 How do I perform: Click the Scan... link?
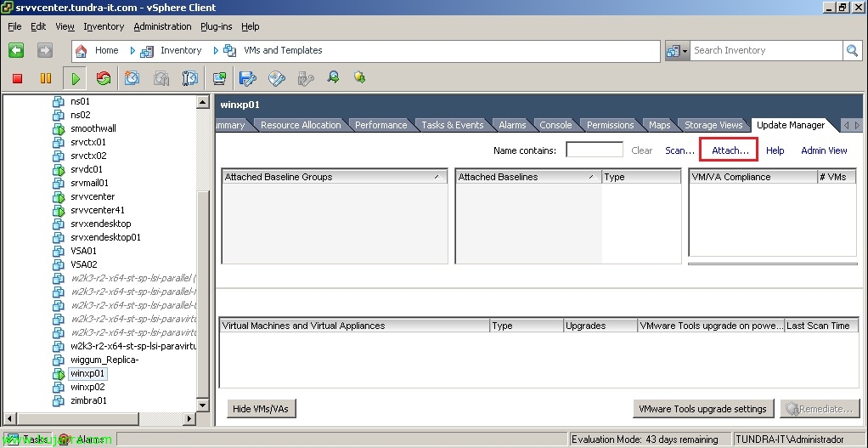[x=679, y=150]
